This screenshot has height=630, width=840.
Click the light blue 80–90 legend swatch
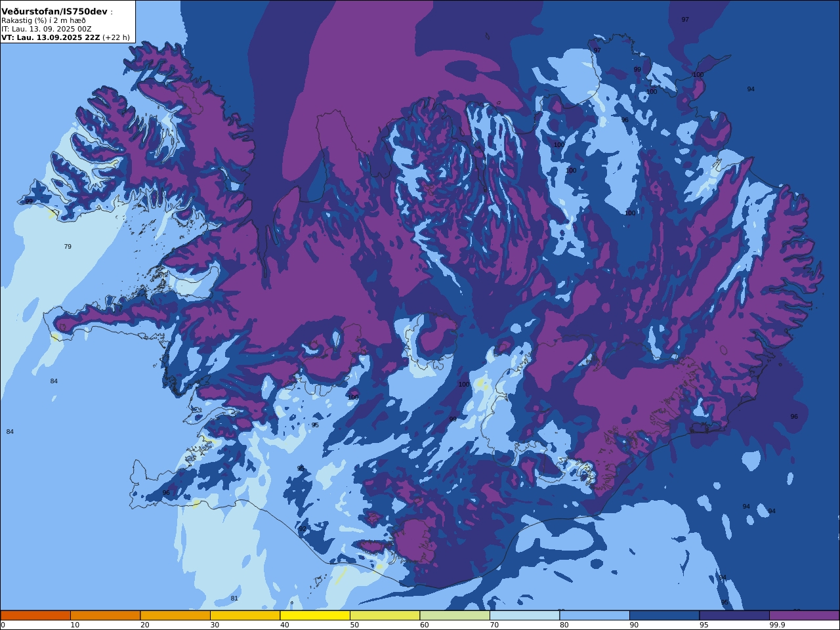coord(595,616)
